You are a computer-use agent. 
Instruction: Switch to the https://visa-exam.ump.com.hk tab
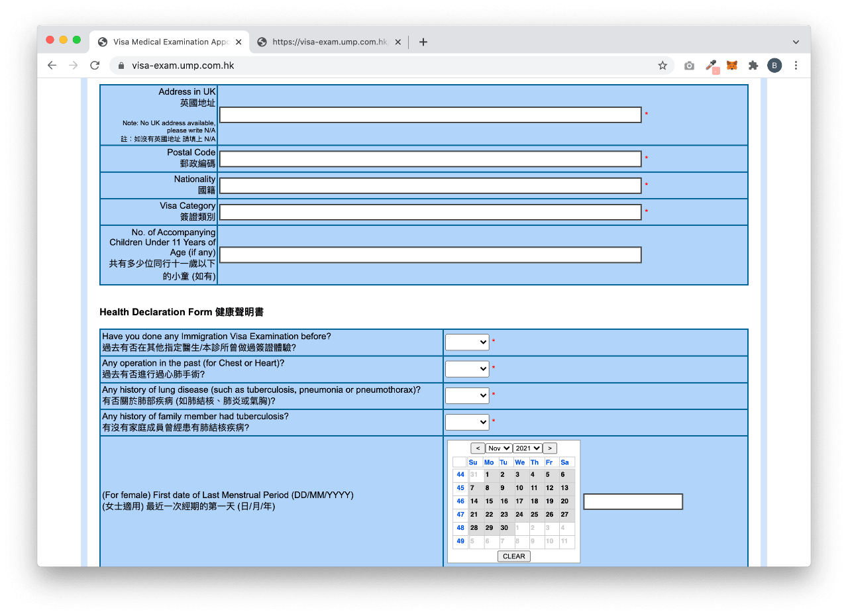(329, 42)
